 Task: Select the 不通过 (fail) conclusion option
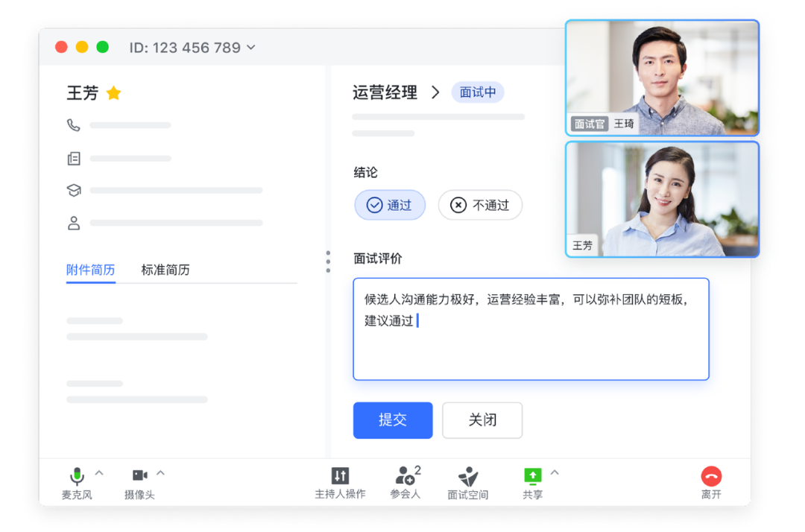(480, 205)
